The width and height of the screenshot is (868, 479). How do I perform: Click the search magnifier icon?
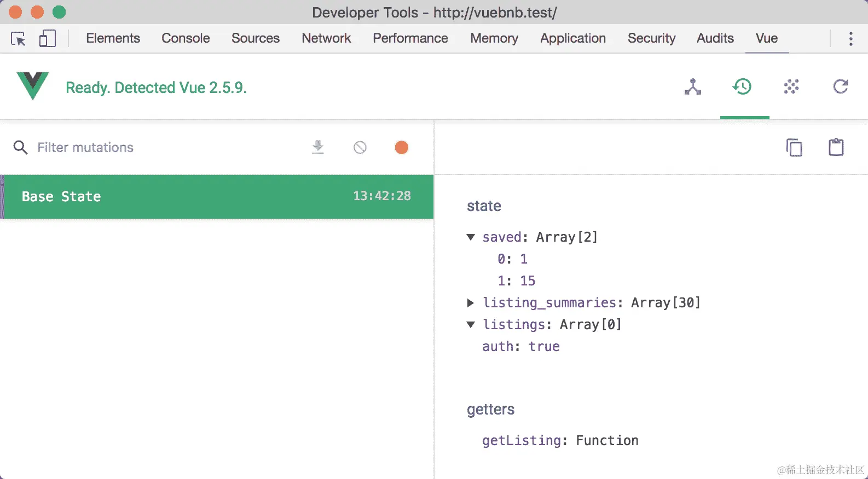click(x=20, y=148)
